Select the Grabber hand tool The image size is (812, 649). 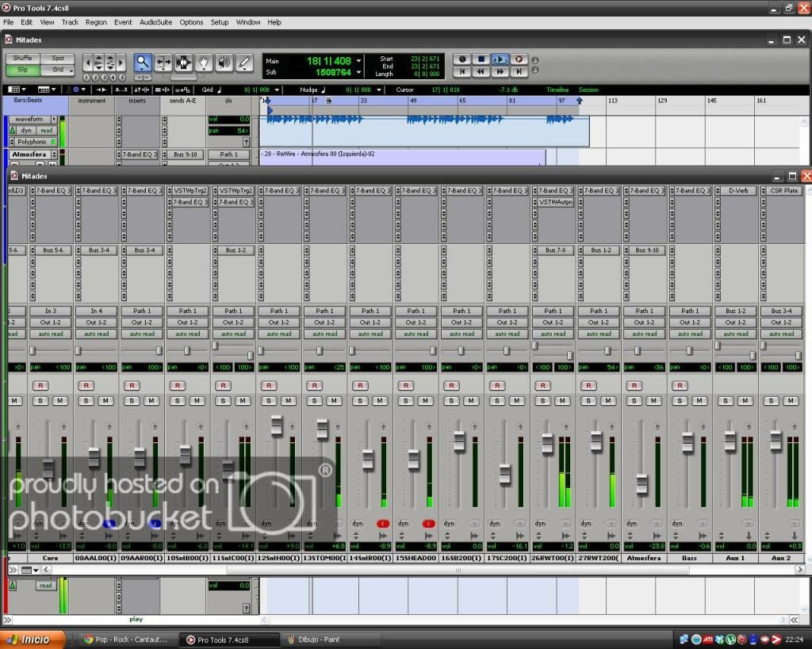[204, 63]
